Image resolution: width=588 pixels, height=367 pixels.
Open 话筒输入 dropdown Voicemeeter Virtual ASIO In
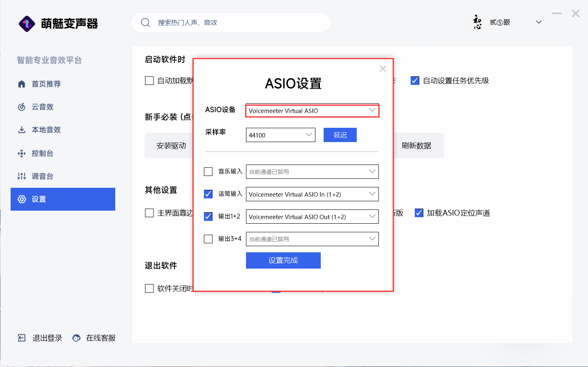pyautogui.click(x=312, y=194)
